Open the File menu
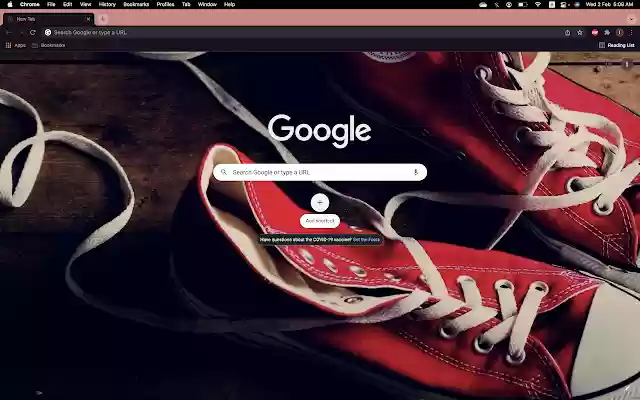The width and height of the screenshot is (640, 400). tap(51, 4)
